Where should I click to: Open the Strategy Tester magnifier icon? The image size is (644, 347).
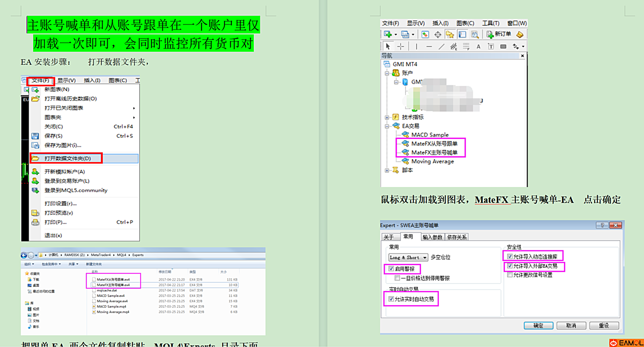coord(475,34)
